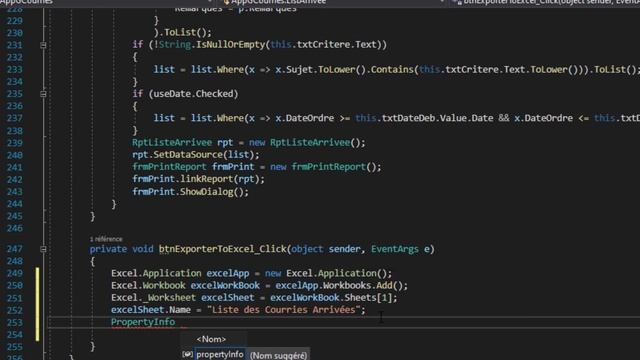The image size is (640, 360).
Task: Click 'Excel.Workbook' type on line 250
Action: 148,285
